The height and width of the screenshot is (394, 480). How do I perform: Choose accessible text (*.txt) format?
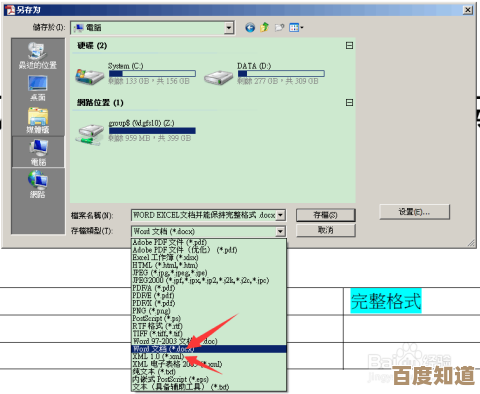coord(209,387)
